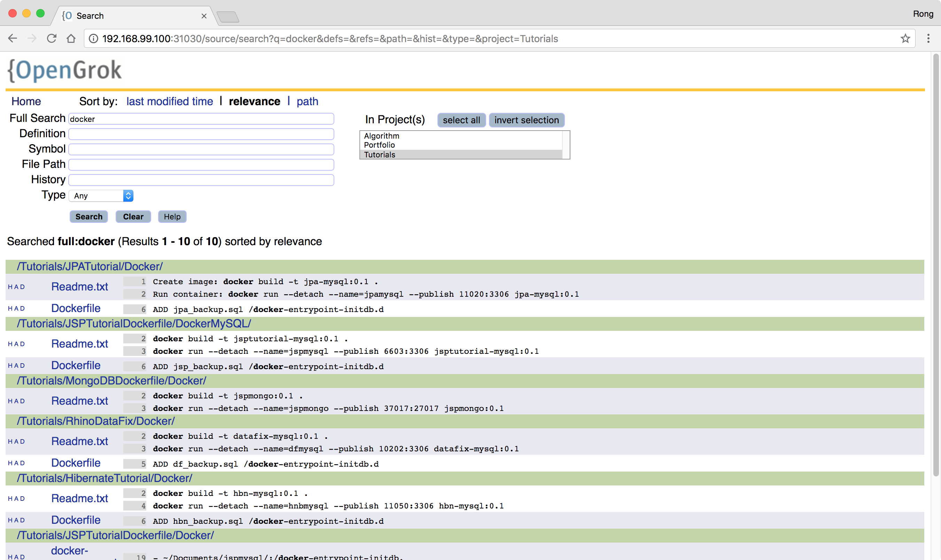Click H history link for RhinoDataFix Dockerfile

click(10, 463)
